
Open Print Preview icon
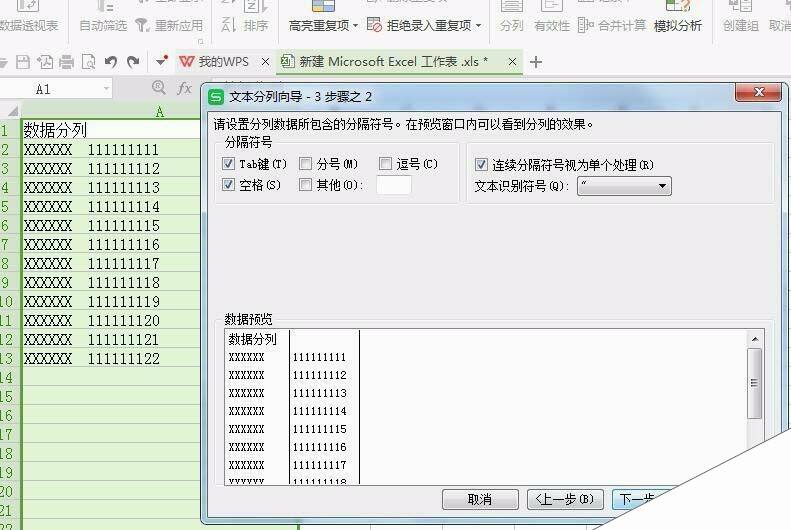click(89, 62)
